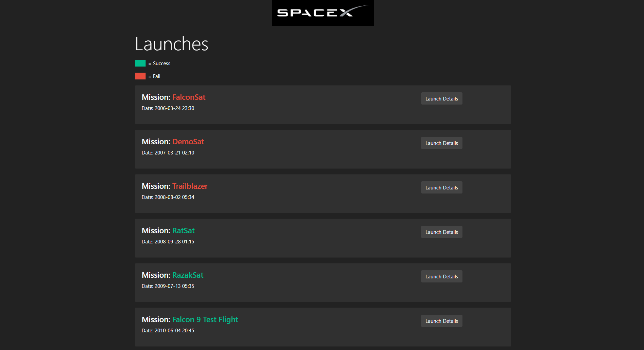Select the RazakSat mission name
Image resolution: width=644 pixels, height=350 pixels.
188,275
